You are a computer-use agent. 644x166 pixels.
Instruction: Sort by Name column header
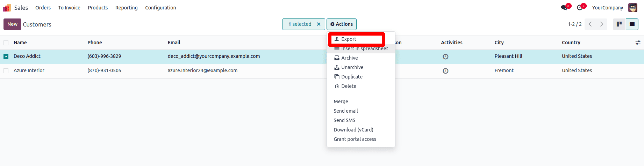[x=20, y=43]
